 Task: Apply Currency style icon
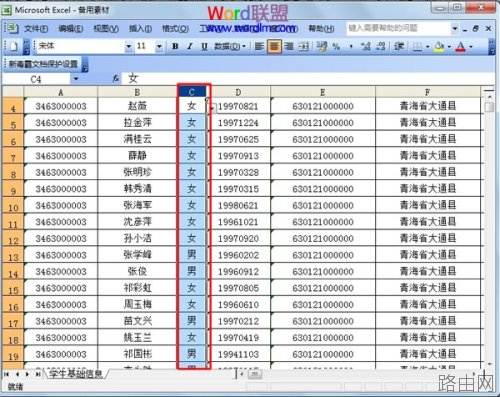point(322,46)
